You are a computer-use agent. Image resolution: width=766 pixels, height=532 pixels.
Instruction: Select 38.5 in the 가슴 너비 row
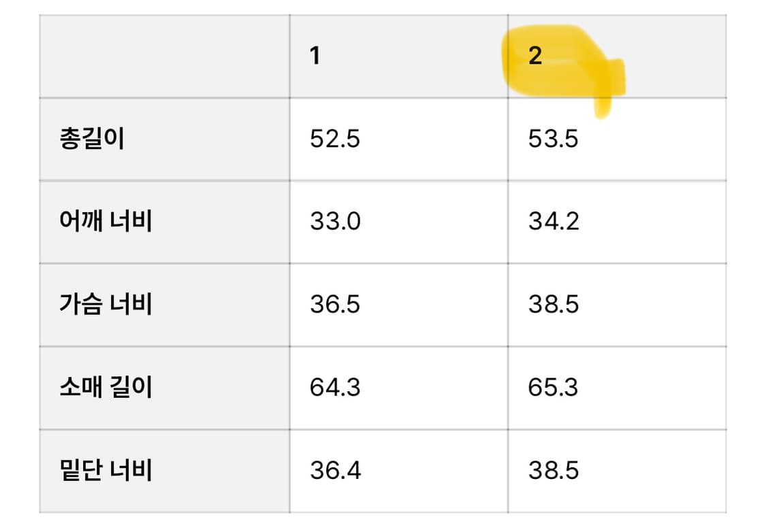click(x=553, y=304)
